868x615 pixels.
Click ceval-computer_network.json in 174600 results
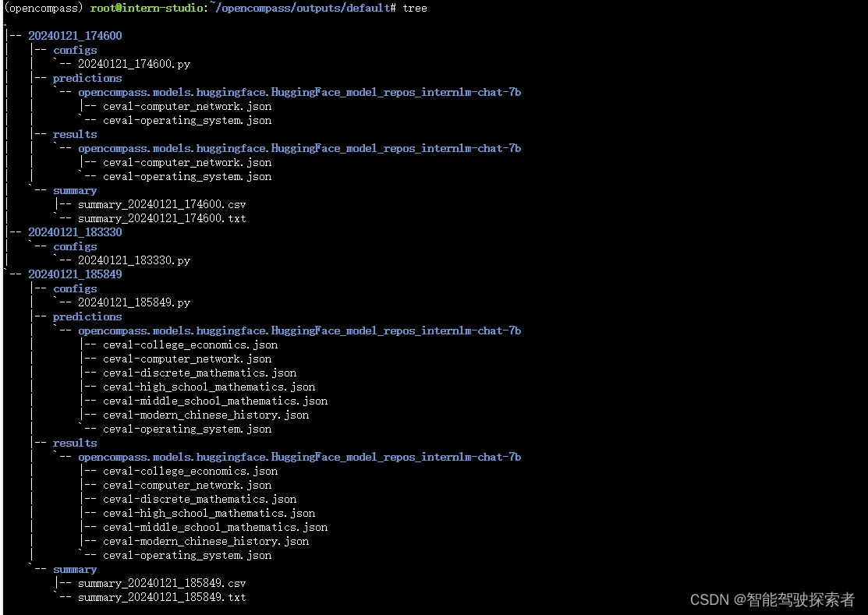tap(187, 163)
